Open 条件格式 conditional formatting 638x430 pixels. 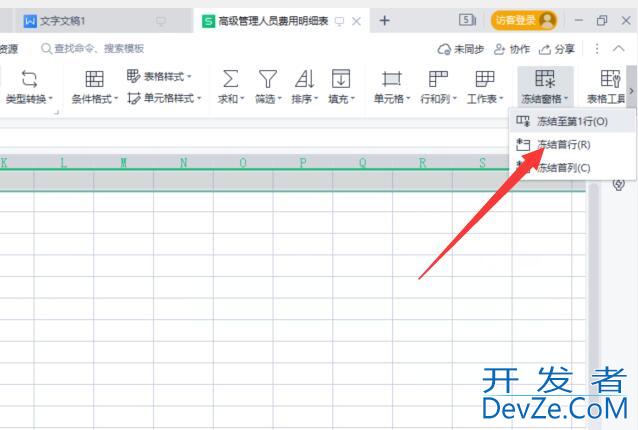pos(94,87)
